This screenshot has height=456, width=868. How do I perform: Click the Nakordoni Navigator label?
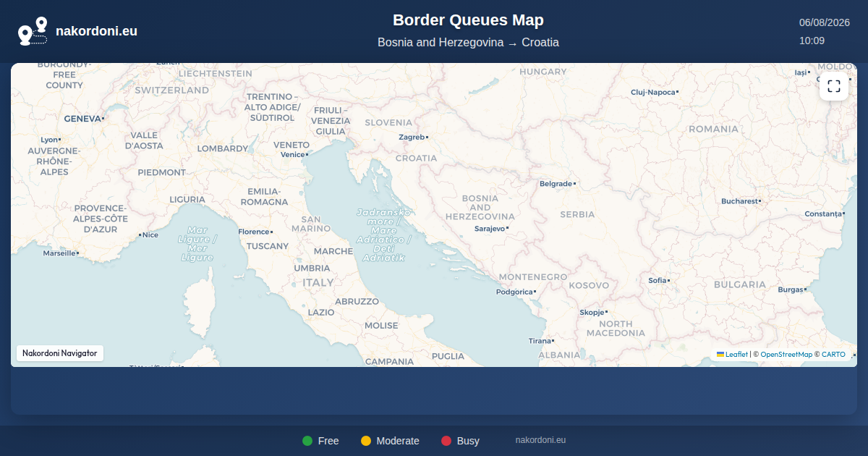coord(60,353)
